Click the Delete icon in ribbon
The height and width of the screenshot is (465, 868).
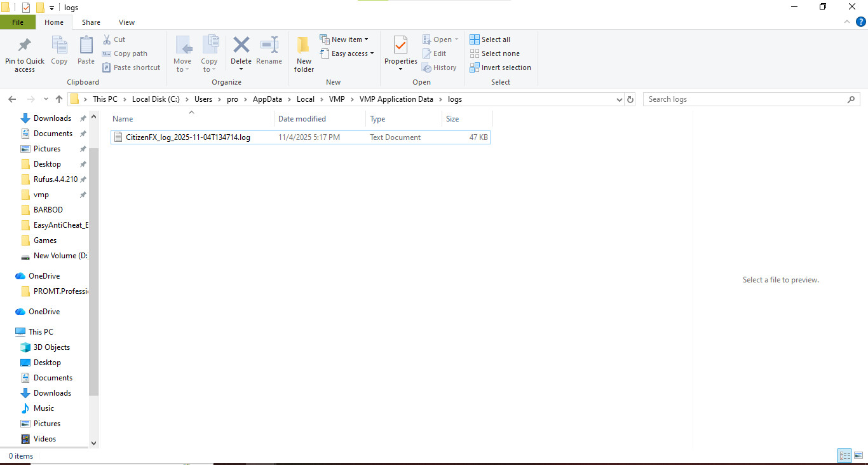pyautogui.click(x=241, y=46)
